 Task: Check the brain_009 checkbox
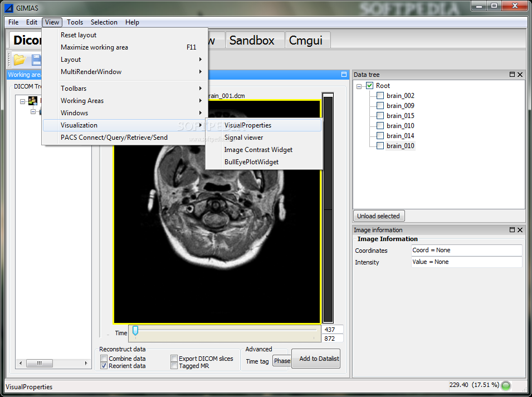coord(380,106)
